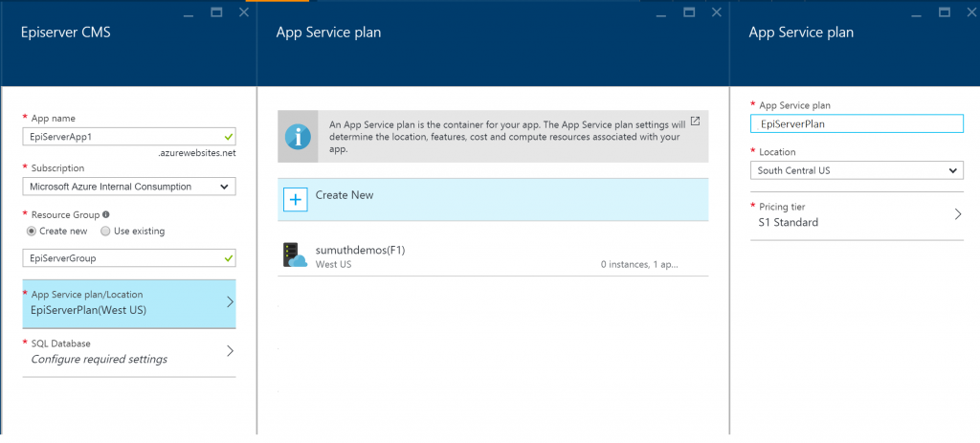Click the blue info icon in banner
980x443 pixels.
pos(301,136)
